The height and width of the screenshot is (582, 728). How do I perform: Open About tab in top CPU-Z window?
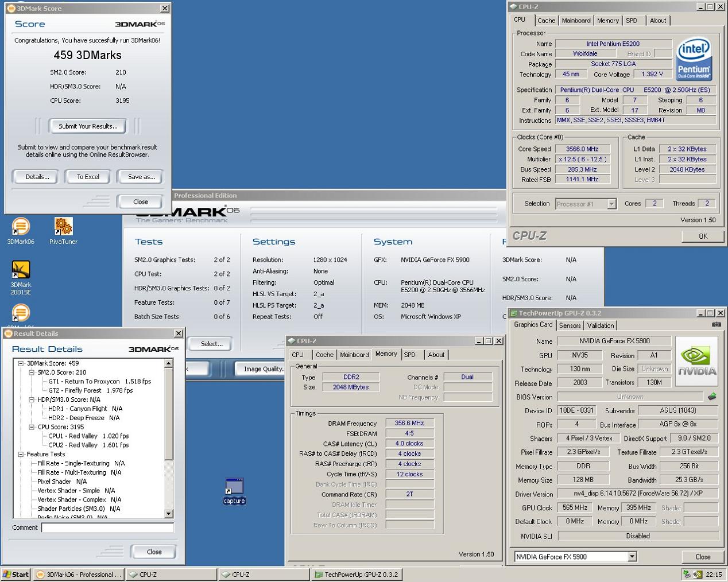point(658,21)
